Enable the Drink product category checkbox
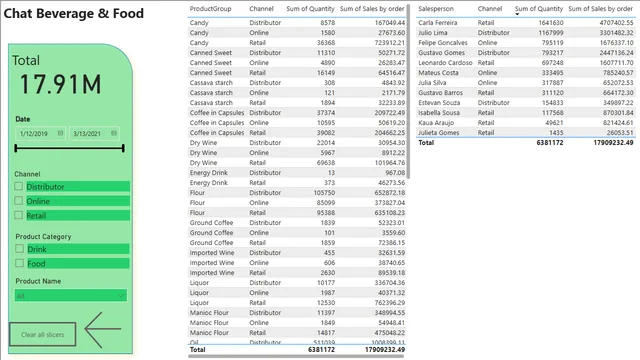The height and width of the screenshot is (360, 640). tap(19, 249)
